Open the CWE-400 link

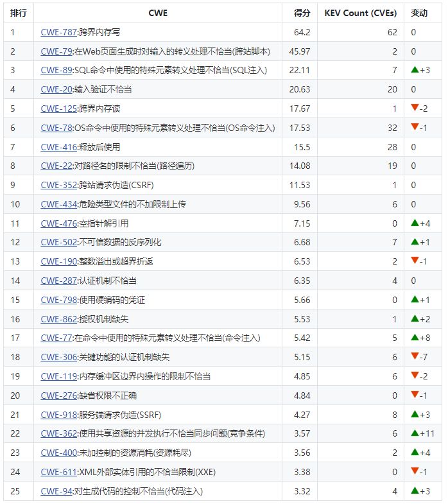59,453
